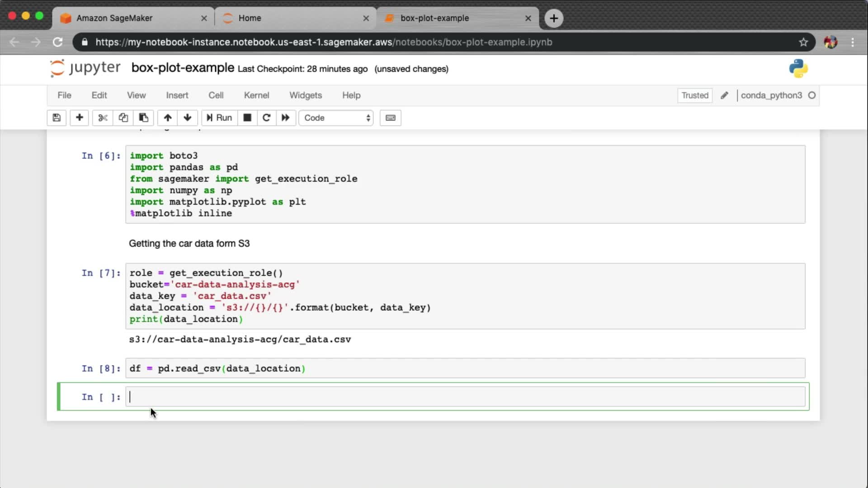Open the Kernel menu
This screenshot has height=488, width=868.
(x=256, y=95)
